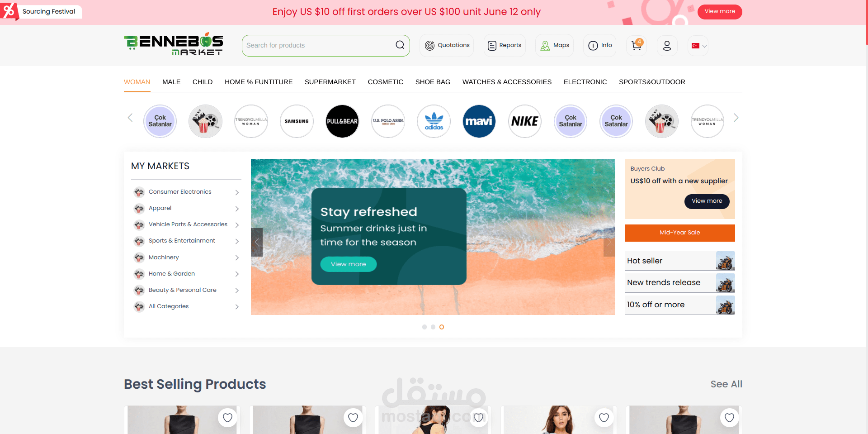The width and height of the screenshot is (868, 434).
Task: Switch to the ELECTRONIC tab
Action: click(585, 82)
